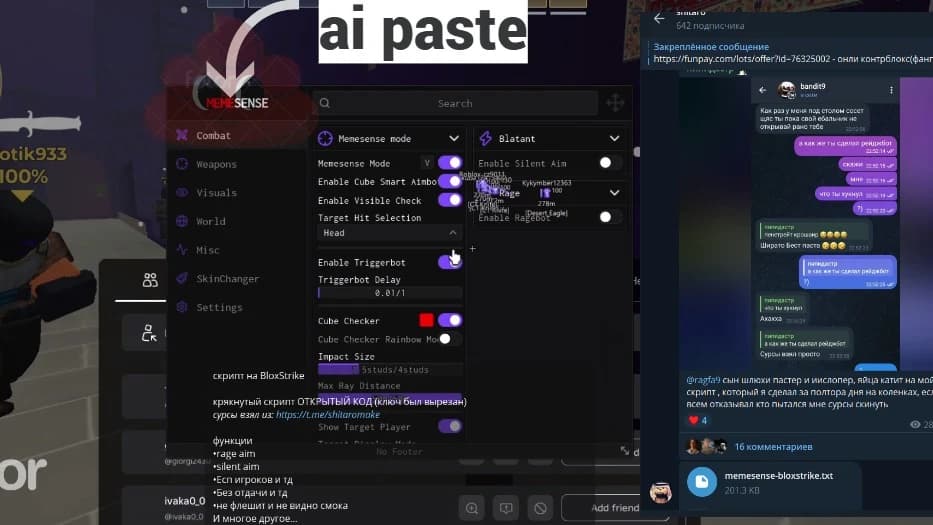Image resolution: width=933 pixels, height=525 pixels.
Task: Adjust the Impact Size slider
Action: click(x=390, y=370)
